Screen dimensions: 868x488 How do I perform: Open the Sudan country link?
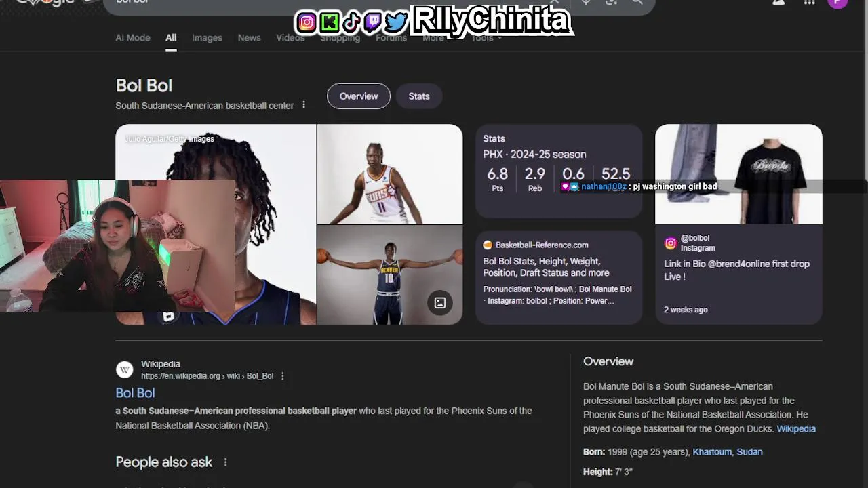749,452
